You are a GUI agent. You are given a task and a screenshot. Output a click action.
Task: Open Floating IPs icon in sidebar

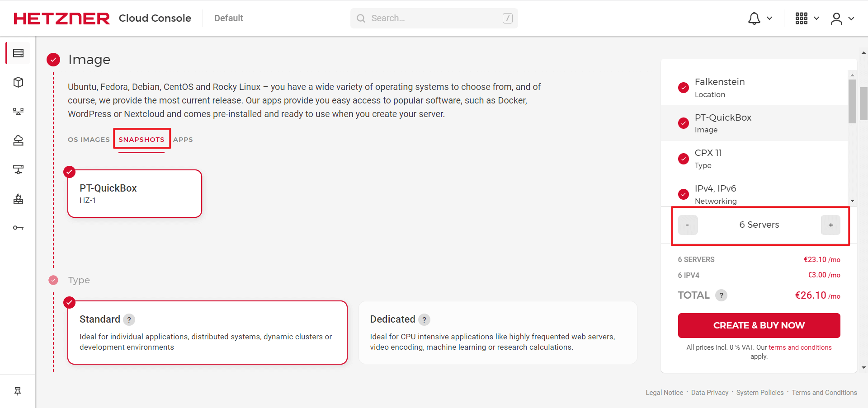pos(18,169)
